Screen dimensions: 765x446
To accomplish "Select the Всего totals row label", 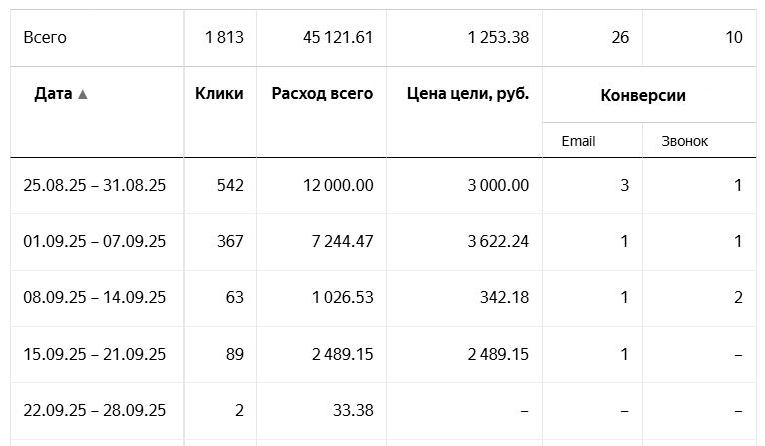I will (x=45, y=38).
